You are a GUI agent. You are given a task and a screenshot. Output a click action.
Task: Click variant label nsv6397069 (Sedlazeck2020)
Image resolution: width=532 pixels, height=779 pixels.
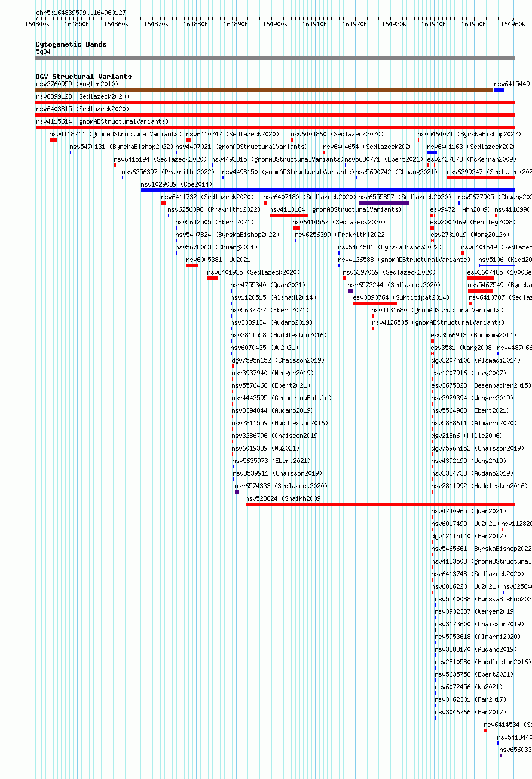coord(390,272)
